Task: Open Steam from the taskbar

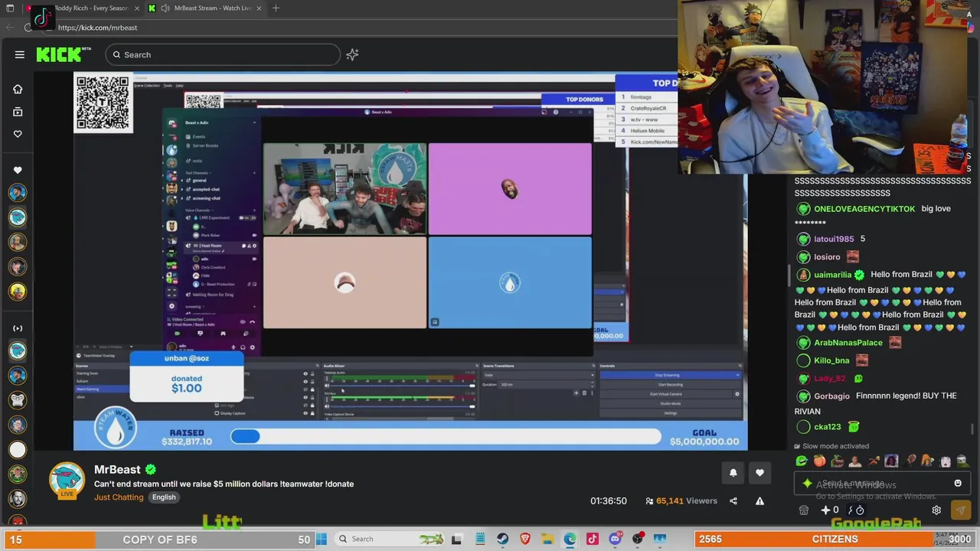Action: [x=502, y=539]
